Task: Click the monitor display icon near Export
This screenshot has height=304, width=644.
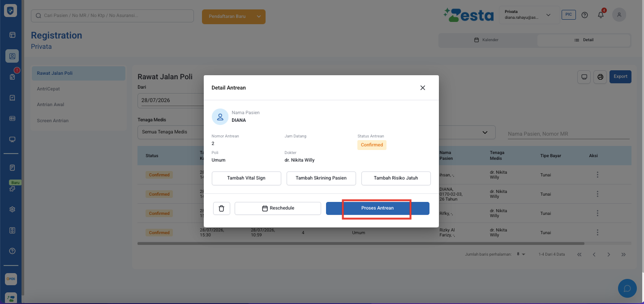Action: pyautogui.click(x=584, y=77)
